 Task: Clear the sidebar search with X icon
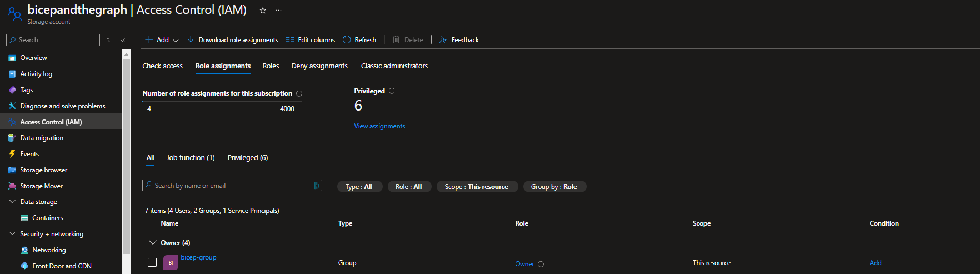(x=108, y=40)
